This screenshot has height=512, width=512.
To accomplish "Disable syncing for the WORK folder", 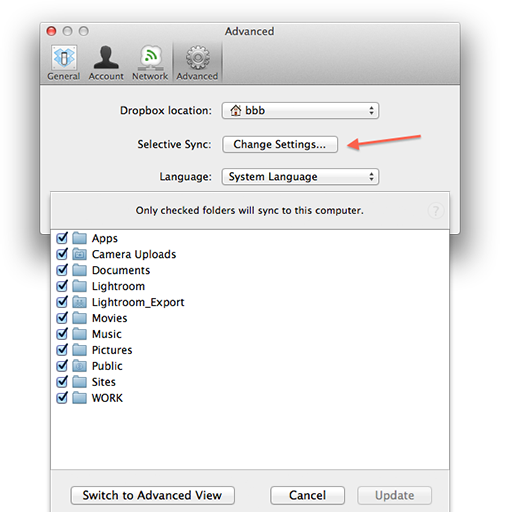I will 62,398.
